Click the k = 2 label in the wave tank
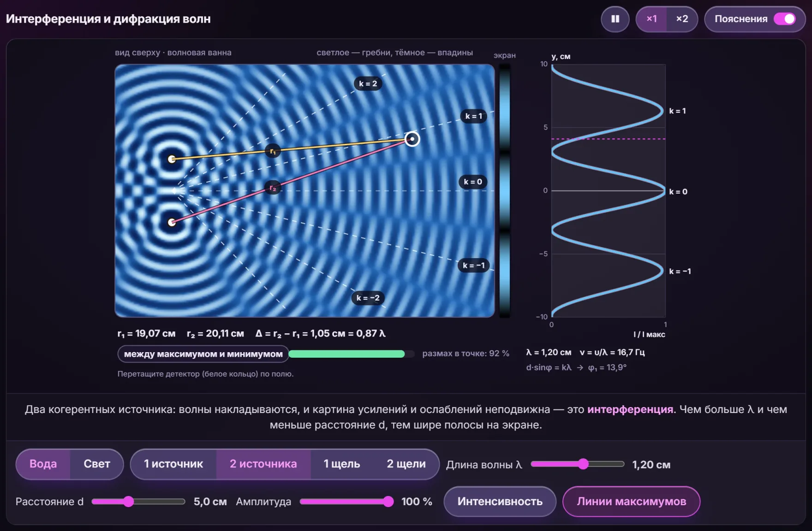The width and height of the screenshot is (812, 531). [x=368, y=83]
